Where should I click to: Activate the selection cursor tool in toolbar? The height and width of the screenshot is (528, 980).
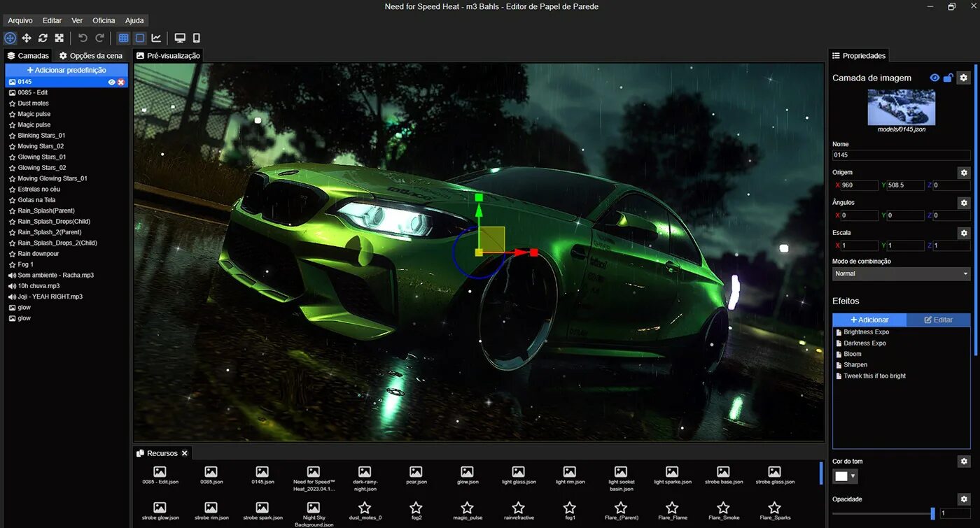[10, 38]
